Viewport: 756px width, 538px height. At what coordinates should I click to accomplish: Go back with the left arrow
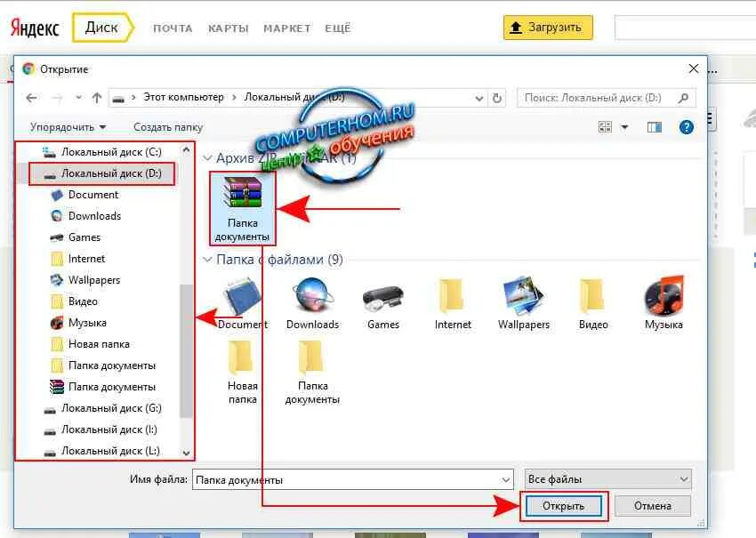coord(32,99)
